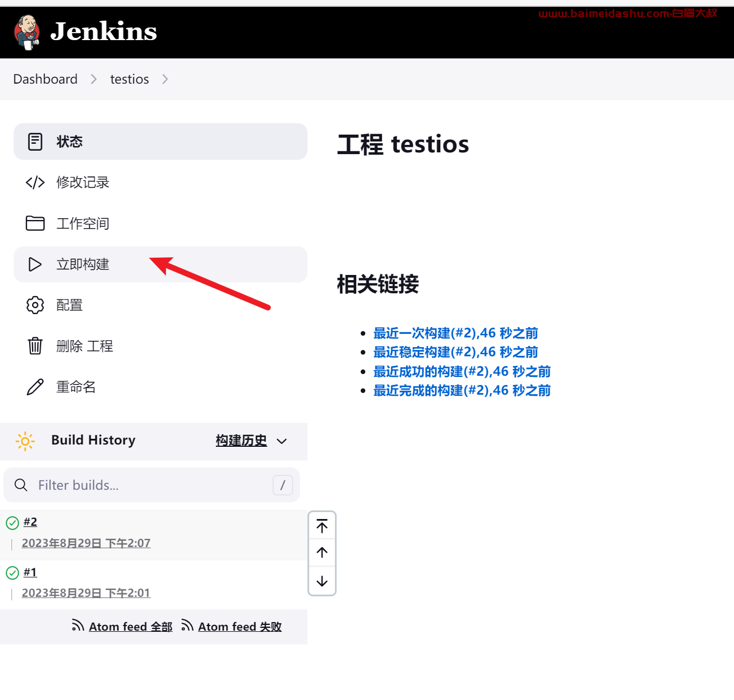Click the 修改记录 code brackets icon
This screenshot has height=700, width=734.
coord(35,182)
